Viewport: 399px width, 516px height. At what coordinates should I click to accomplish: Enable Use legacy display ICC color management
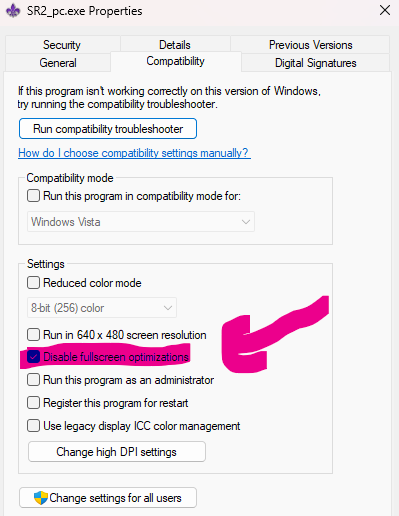(33, 426)
